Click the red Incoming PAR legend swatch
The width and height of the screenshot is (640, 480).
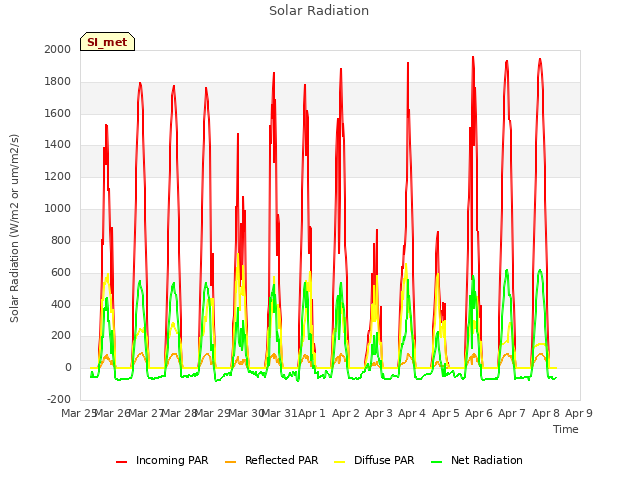coord(121,462)
